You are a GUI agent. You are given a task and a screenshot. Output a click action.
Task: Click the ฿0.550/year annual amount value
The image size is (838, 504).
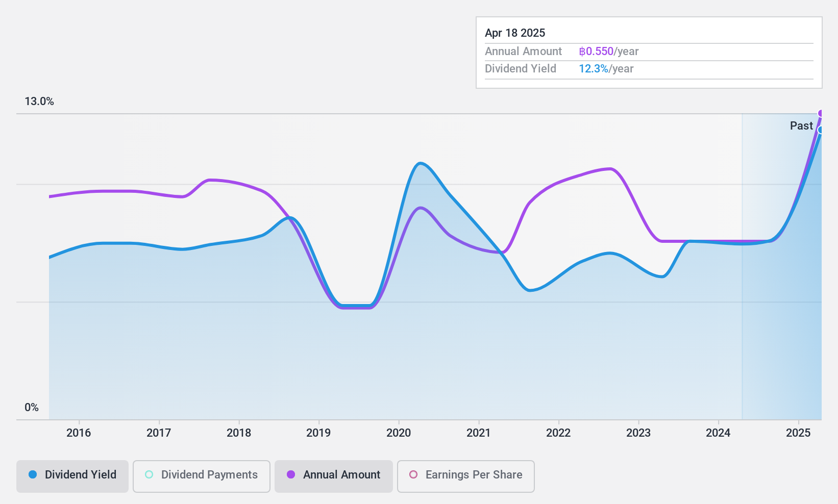pyautogui.click(x=609, y=52)
